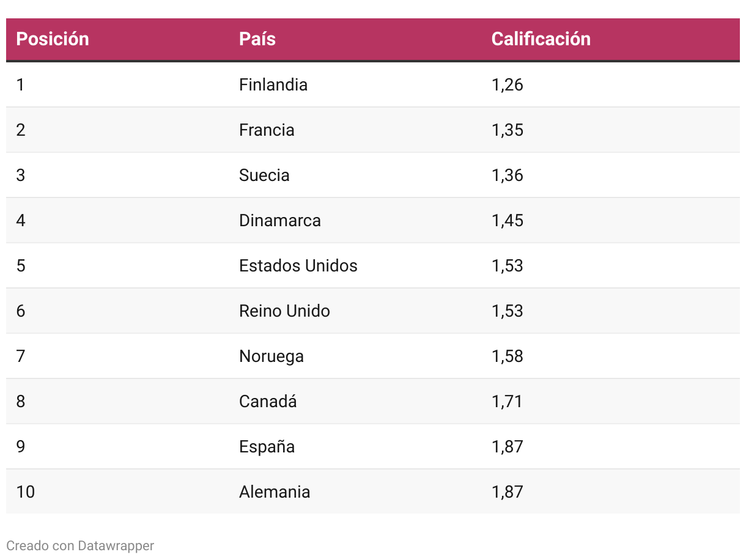Select the Reino Unido cell
This screenshot has height=560, width=746.
click(x=284, y=311)
